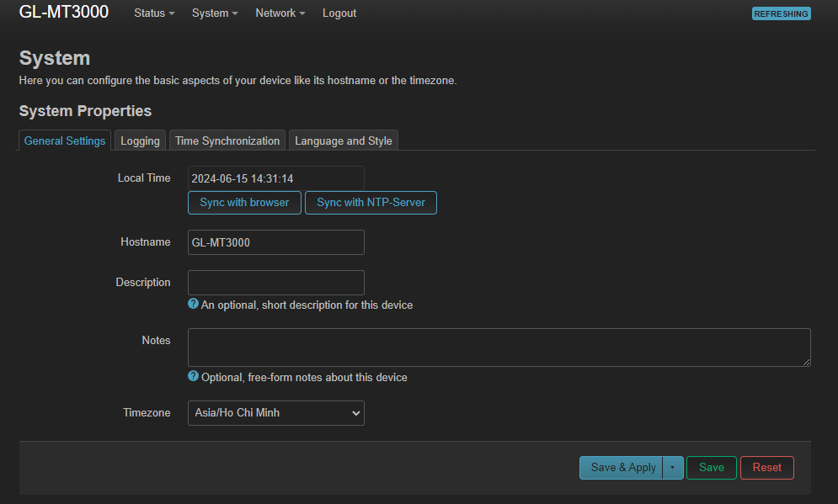Switch to the Time Synchronization tab

click(227, 141)
